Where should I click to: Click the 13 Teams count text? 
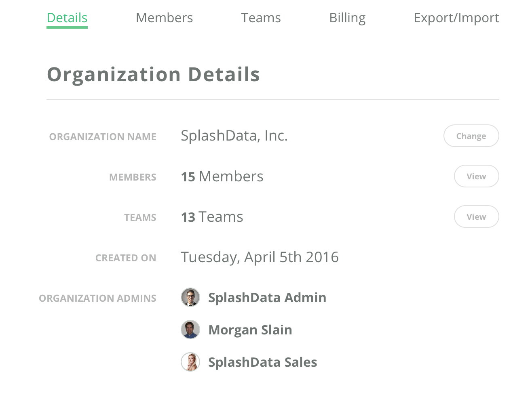point(212,216)
